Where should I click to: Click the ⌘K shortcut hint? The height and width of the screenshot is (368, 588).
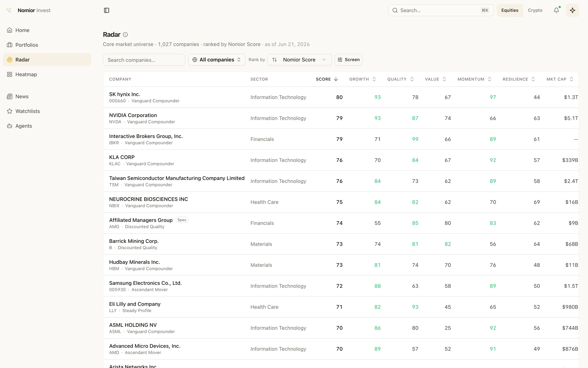485,10
